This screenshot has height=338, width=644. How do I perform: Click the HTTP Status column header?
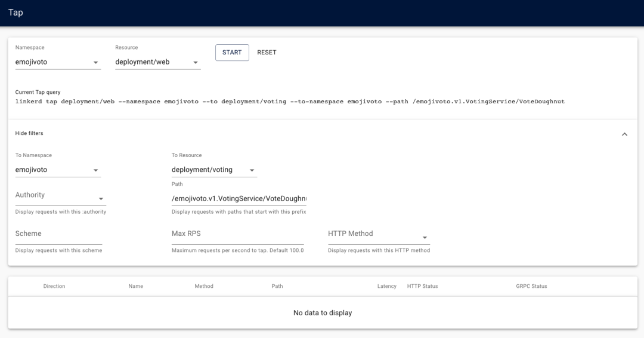422,286
